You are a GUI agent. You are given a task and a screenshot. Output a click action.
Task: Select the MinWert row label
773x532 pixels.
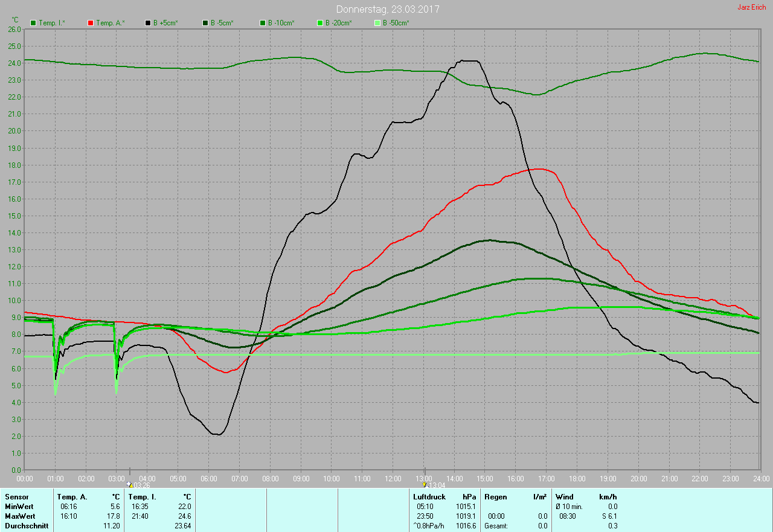(x=19, y=507)
